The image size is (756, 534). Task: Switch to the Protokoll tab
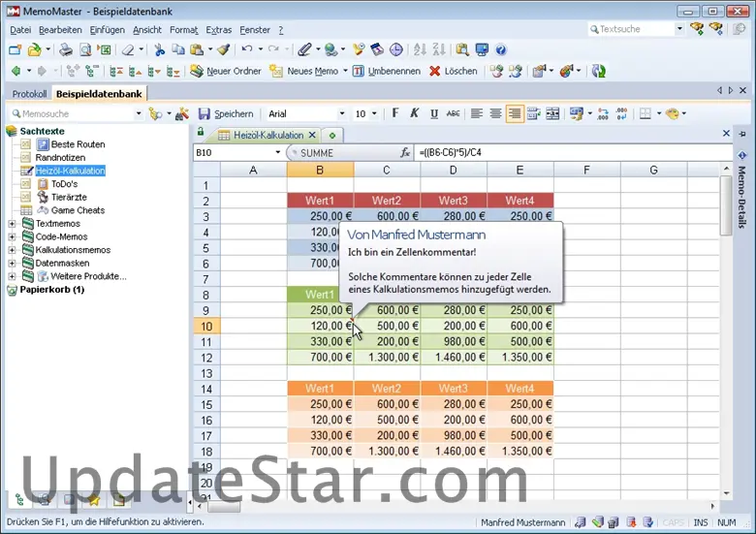tap(29, 94)
